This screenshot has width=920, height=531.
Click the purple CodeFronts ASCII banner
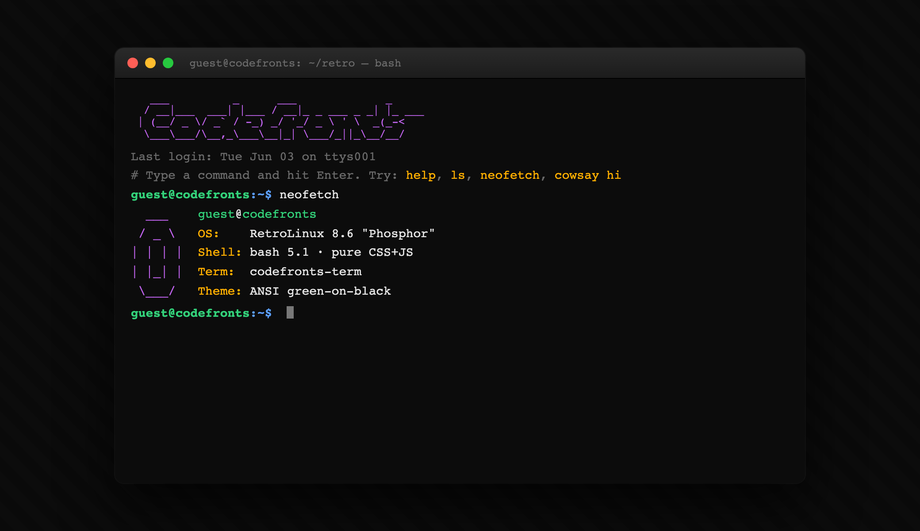click(280, 121)
